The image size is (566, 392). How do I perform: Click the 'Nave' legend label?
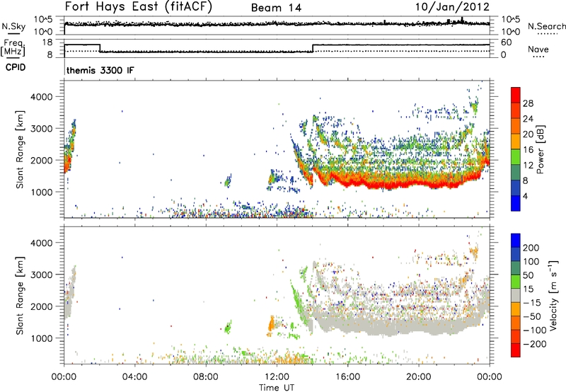coord(538,49)
